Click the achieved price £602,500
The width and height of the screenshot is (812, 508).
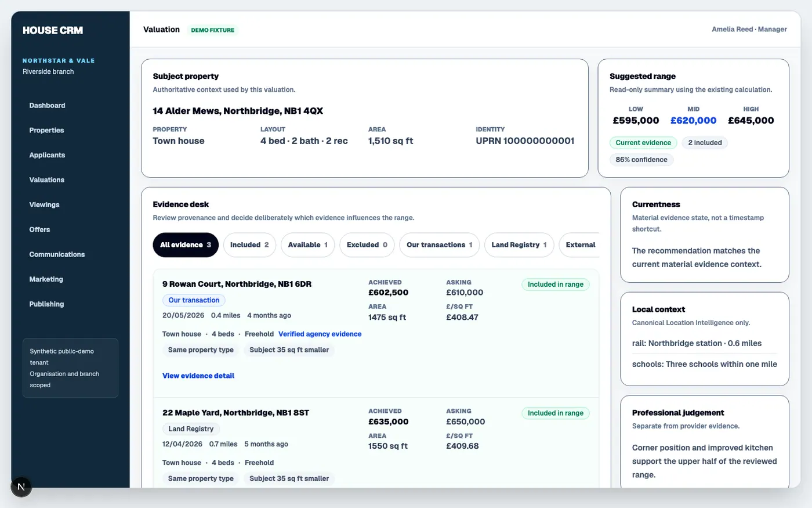point(389,293)
